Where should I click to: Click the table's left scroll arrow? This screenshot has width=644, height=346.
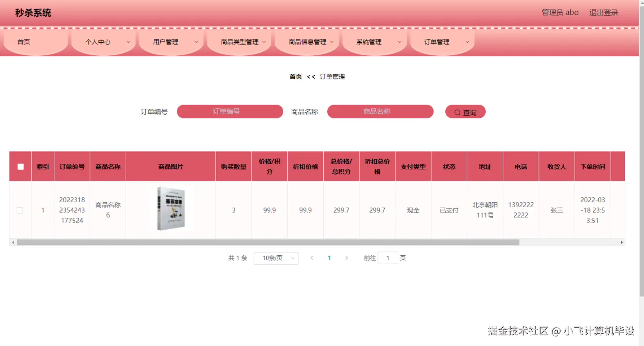[13, 243]
